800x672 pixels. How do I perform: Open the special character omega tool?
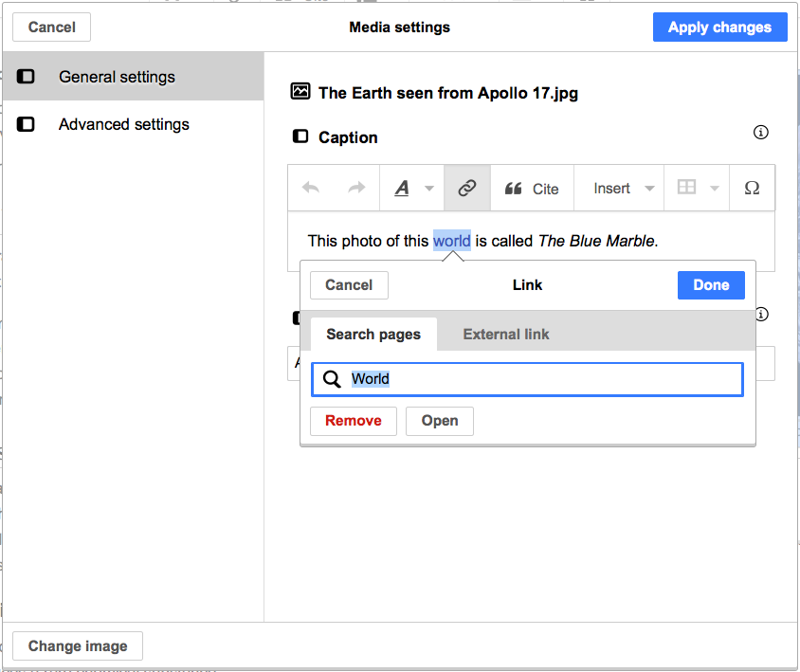(x=752, y=188)
